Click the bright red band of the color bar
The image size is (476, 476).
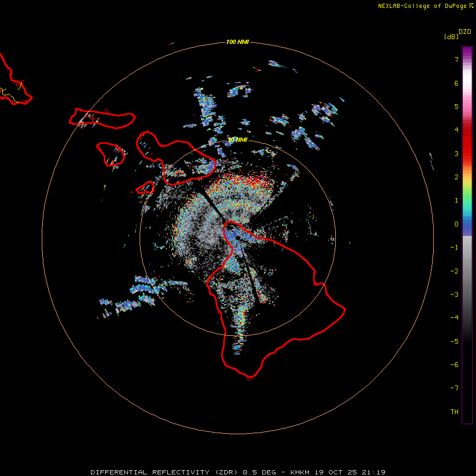[467, 144]
